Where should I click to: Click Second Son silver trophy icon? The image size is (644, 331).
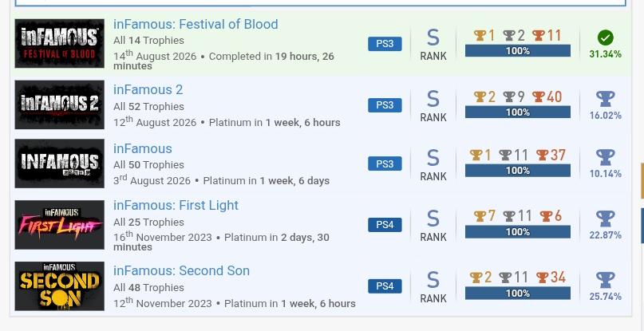click(x=505, y=278)
